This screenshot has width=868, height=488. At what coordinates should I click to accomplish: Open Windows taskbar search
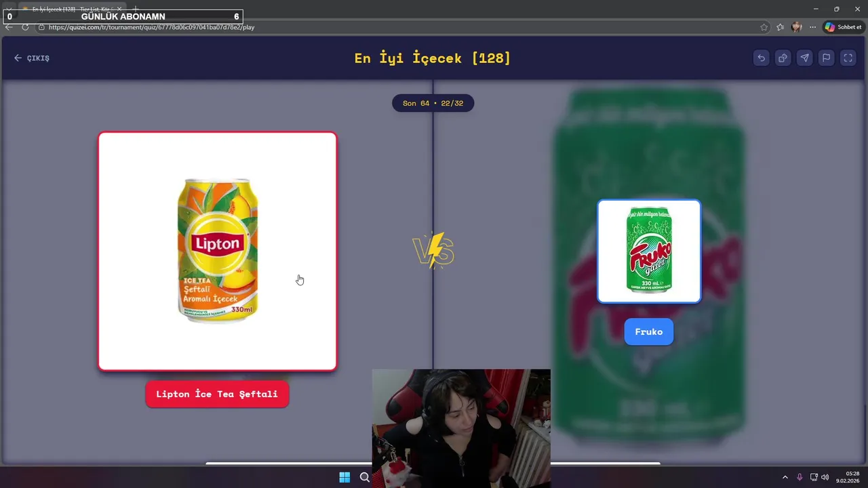(365, 477)
